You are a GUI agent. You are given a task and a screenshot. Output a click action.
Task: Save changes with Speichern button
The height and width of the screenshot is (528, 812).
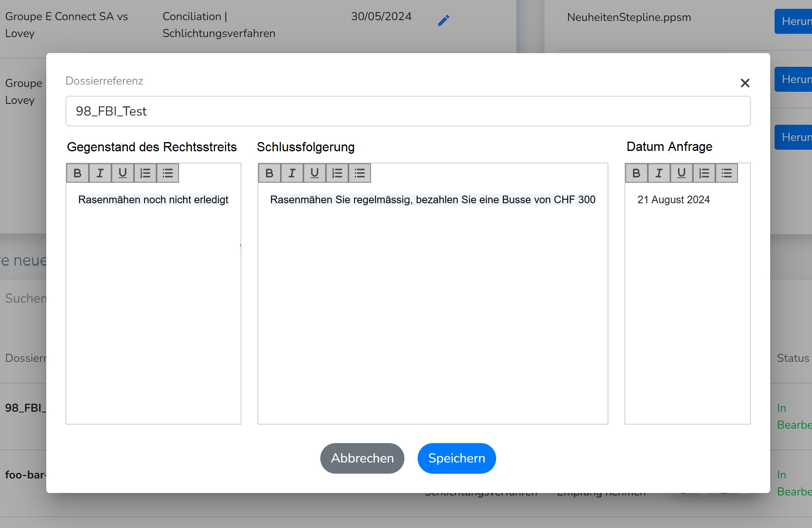(457, 458)
